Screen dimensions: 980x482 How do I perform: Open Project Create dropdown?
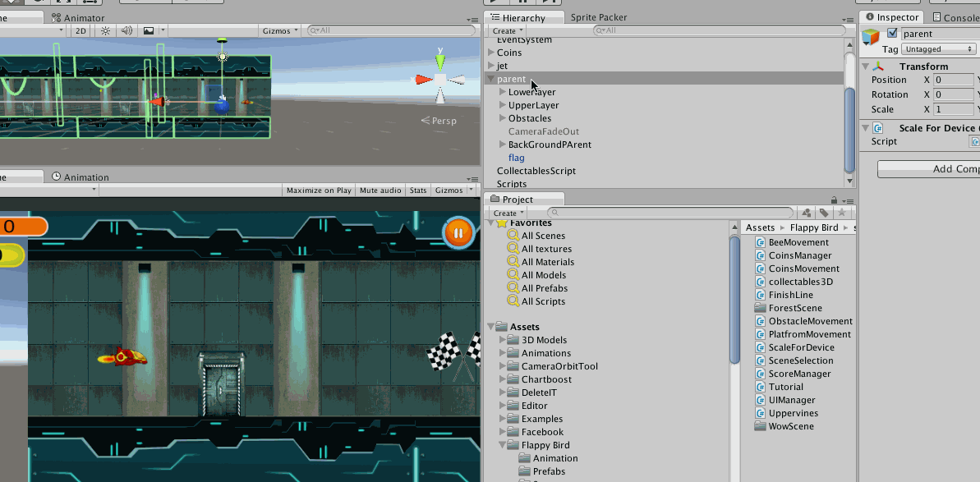tap(508, 213)
